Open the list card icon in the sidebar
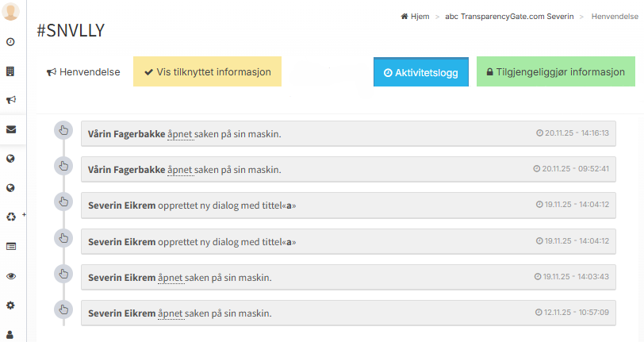 pyautogui.click(x=11, y=247)
